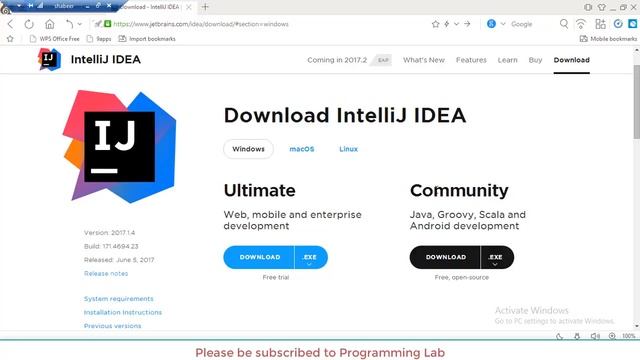Viewport: 640px width, 360px height.
Task: Toggle night mode moon icon in status bar
Action: click(559, 336)
